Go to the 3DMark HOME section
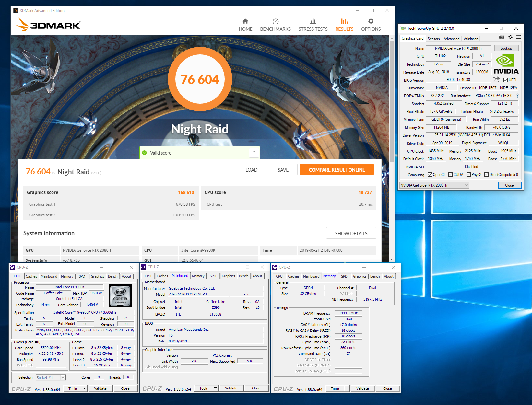This screenshot has height=405, width=532. (245, 25)
